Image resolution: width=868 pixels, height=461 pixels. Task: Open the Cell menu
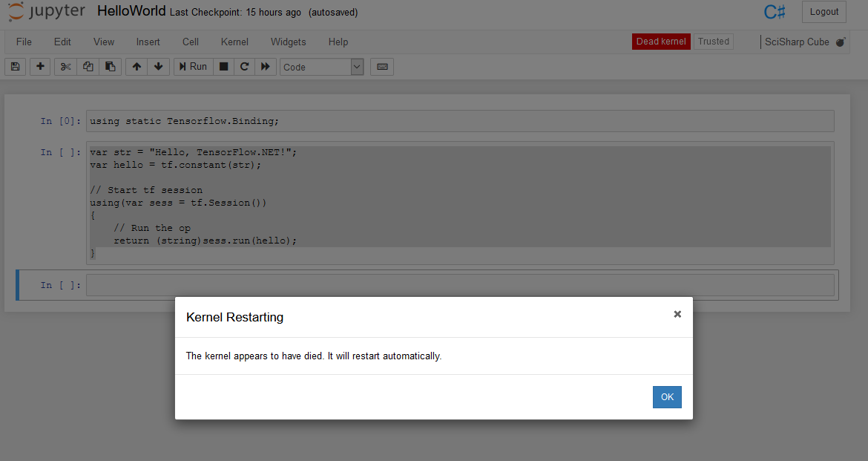pyautogui.click(x=190, y=42)
